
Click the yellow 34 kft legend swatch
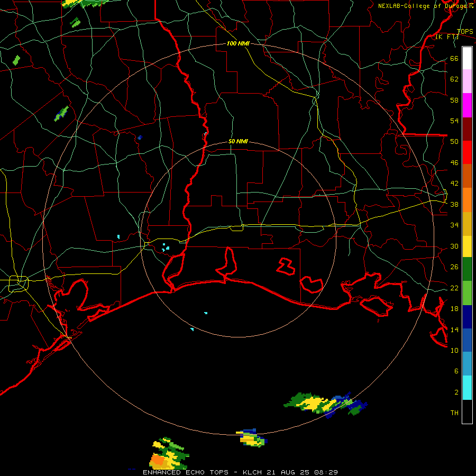pos(467,246)
